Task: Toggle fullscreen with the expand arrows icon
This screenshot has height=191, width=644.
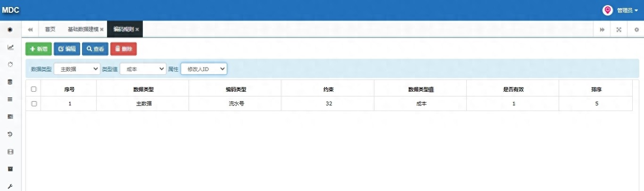Action: point(619,29)
